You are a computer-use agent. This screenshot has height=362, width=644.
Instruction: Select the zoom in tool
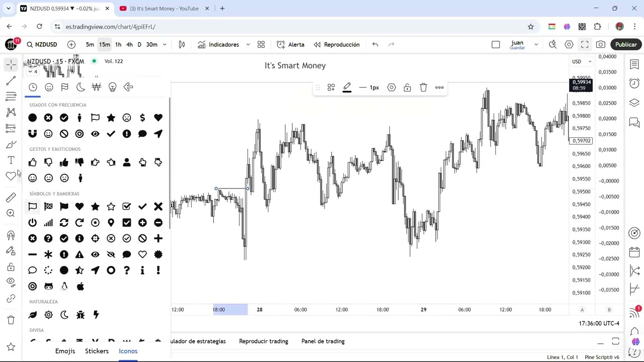point(11,213)
